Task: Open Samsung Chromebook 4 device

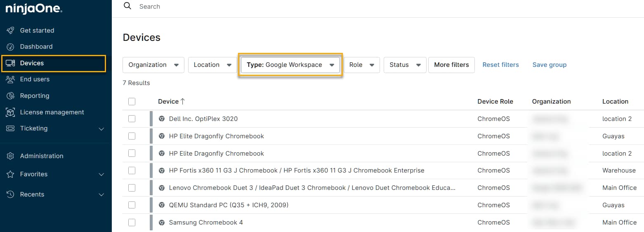Action: 206,223
